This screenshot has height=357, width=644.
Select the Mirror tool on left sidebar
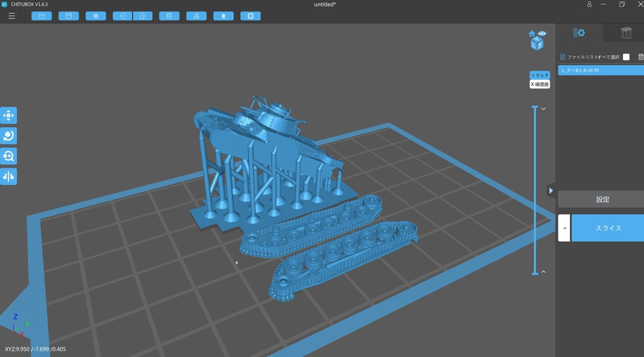coord(8,176)
